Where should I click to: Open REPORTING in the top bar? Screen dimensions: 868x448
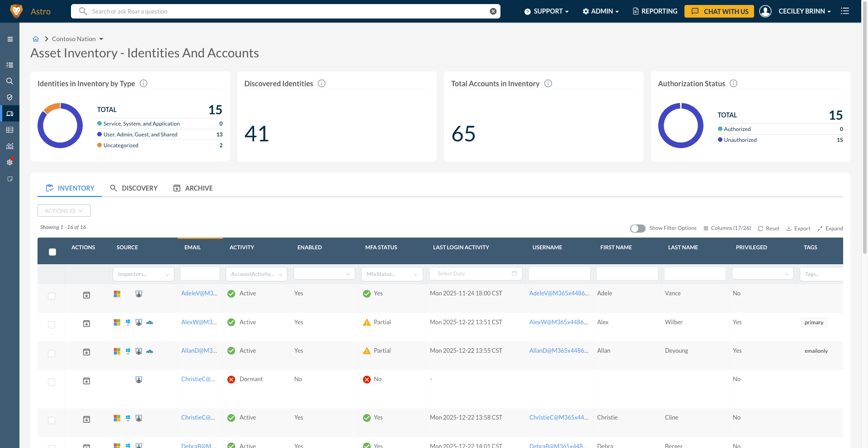(x=655, y=11)
